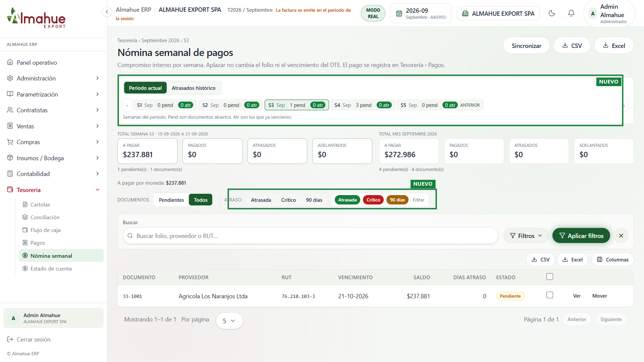This screenshot has height=362, width=644.
Task: Check the row 33-1001 checkbox
Action: pos(550,295)
